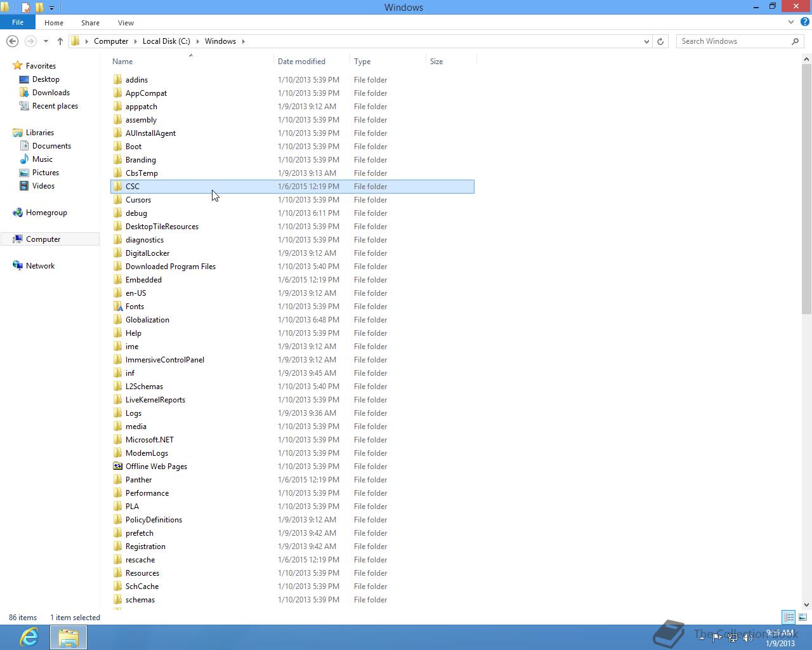Select Homegroup in the sidebar
Viewport: 812px width, 650px height.
pos(46,213)
